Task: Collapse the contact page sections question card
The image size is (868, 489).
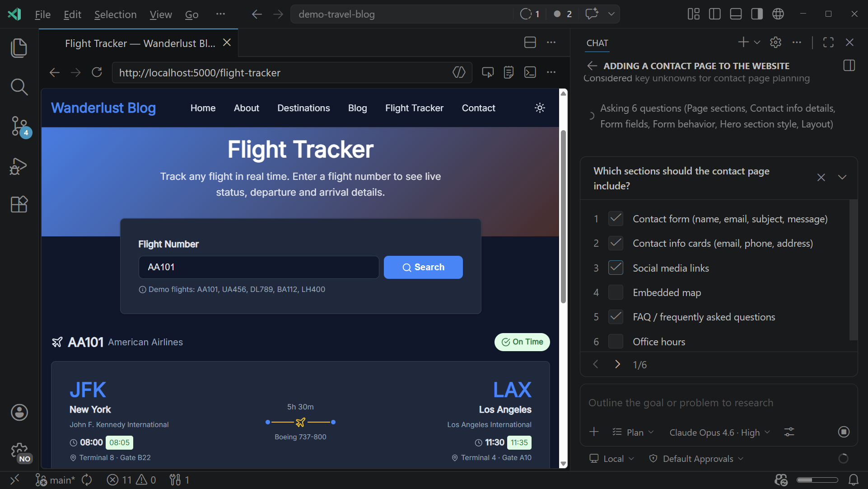Action: [843, 177]
